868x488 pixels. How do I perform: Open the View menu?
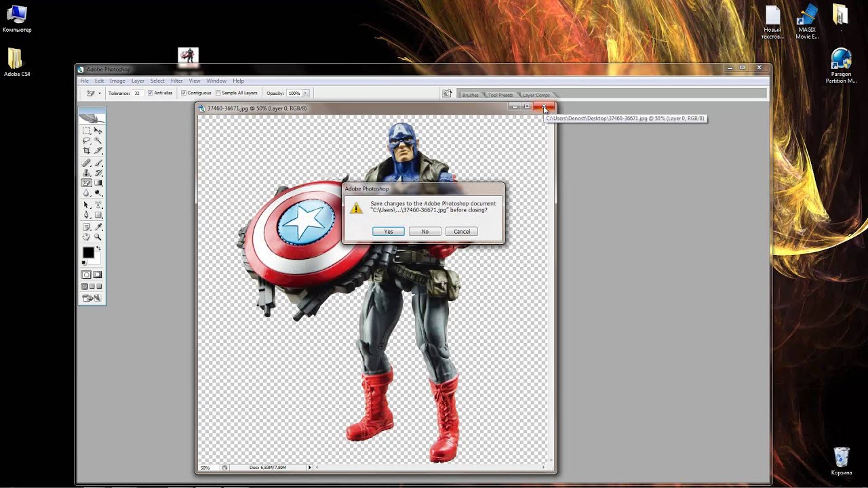tap(195, 81)
